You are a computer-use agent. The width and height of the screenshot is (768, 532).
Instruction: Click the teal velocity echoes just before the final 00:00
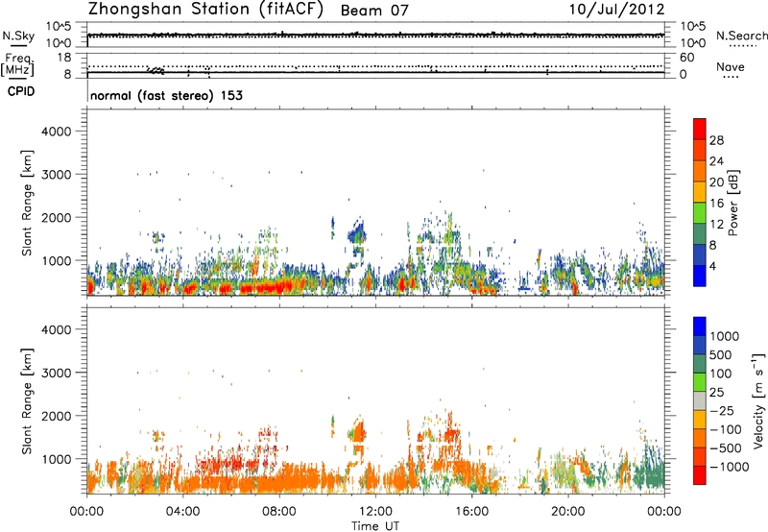click(x=649, y=474)
